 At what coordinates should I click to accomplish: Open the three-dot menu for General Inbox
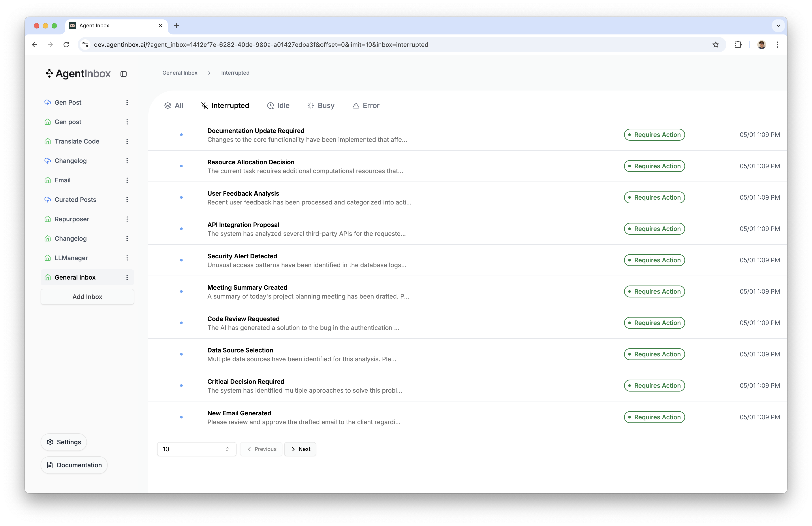click(127, 277)
